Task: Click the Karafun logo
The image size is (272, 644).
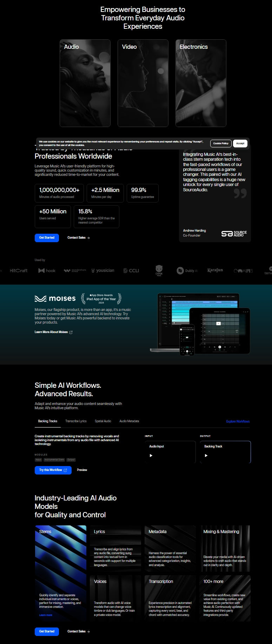Action: click(x=215, y=270)
